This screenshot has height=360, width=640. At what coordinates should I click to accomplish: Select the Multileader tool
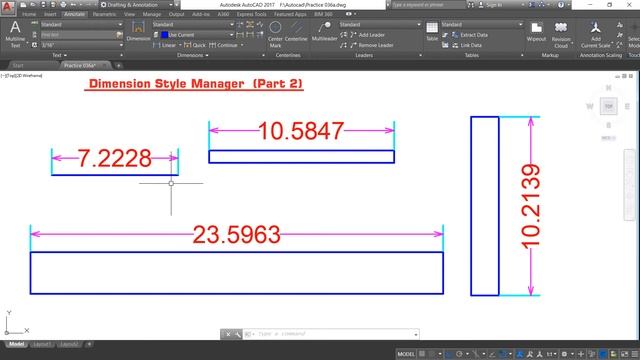[324, 31]
